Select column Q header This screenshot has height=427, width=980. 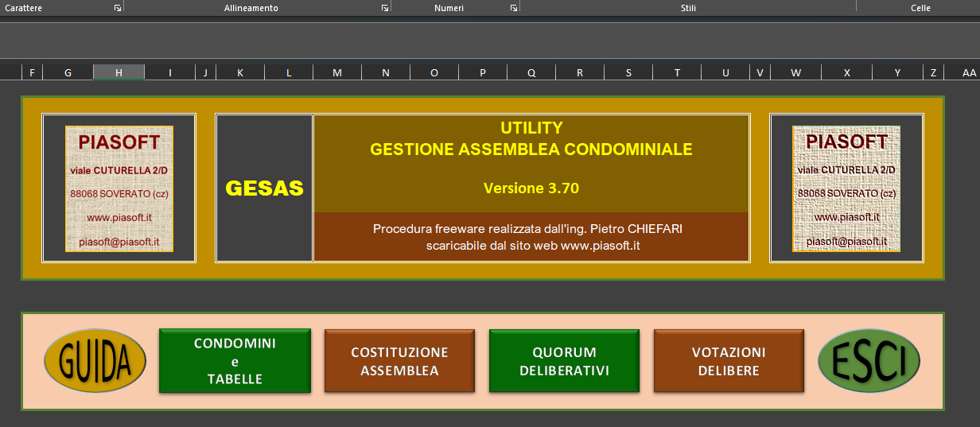(531, 72)
